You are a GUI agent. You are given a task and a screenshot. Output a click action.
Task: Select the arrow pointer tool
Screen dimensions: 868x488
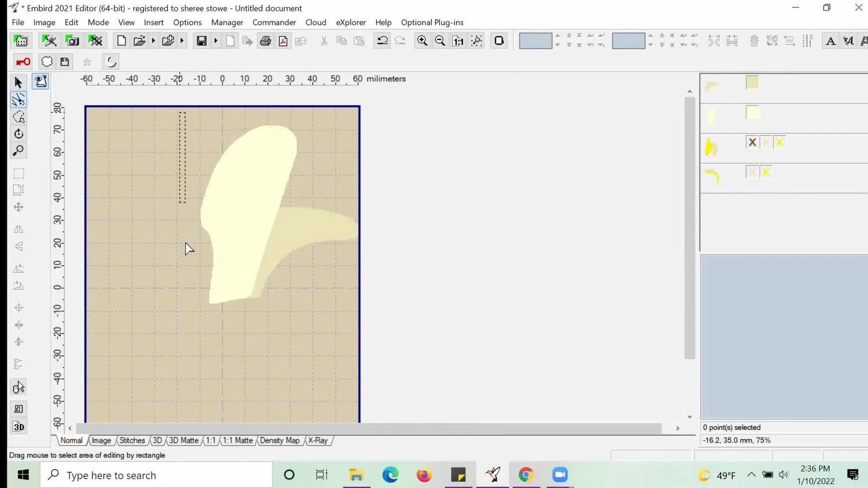[18, 82]
